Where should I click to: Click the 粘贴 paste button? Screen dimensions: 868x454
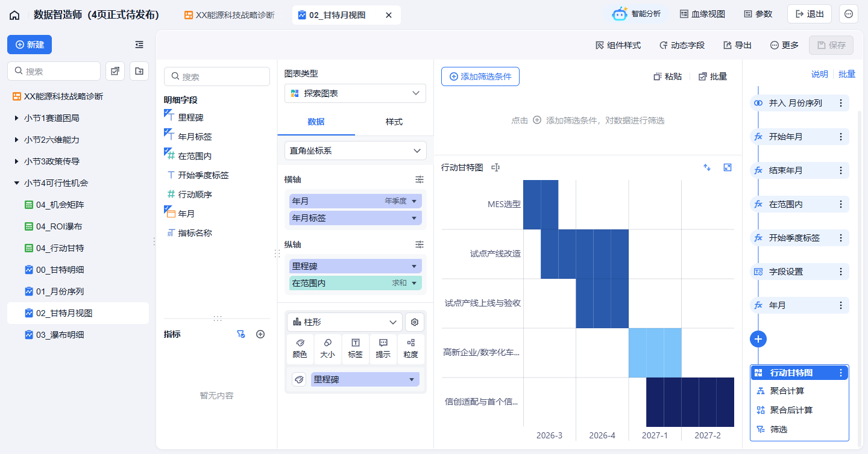(668, 76)
